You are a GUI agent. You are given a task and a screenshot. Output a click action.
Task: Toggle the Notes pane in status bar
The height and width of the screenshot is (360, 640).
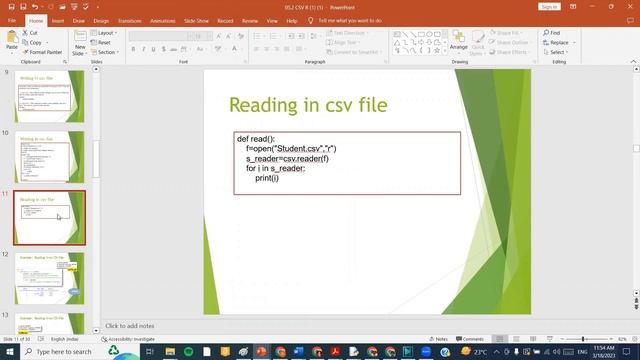coord(439,339)
